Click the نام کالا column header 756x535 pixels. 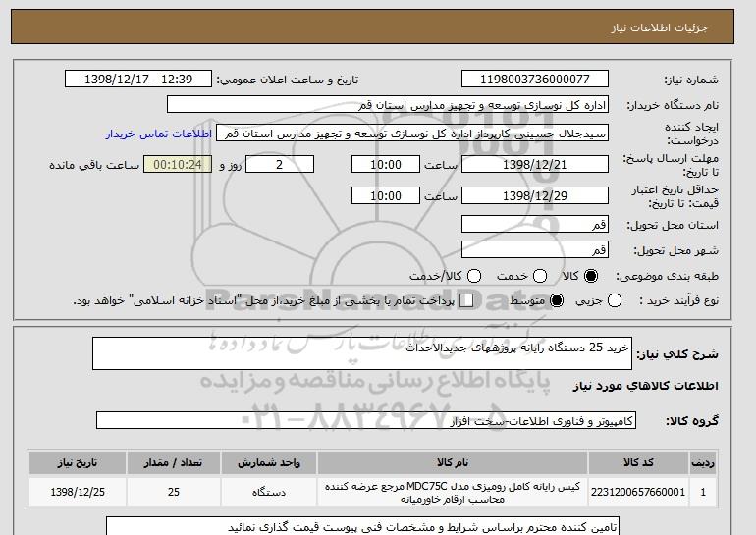[x=453, y=462]
